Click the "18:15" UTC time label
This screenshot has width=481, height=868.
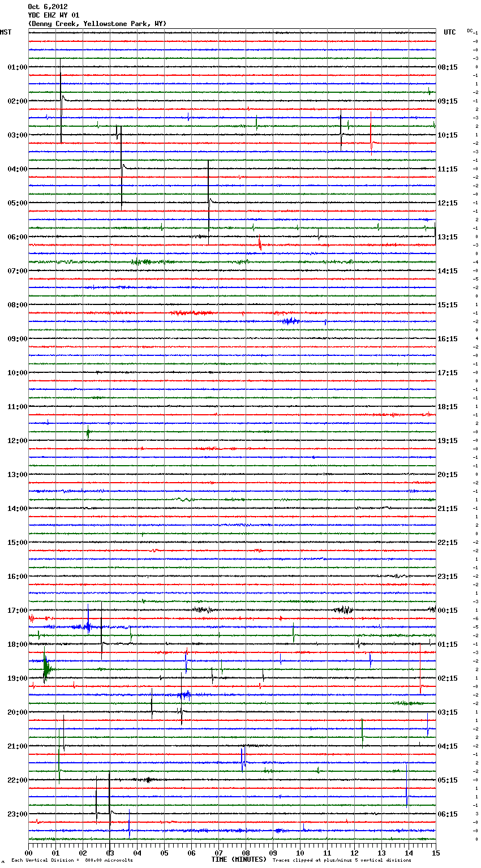tap(448, 407)
